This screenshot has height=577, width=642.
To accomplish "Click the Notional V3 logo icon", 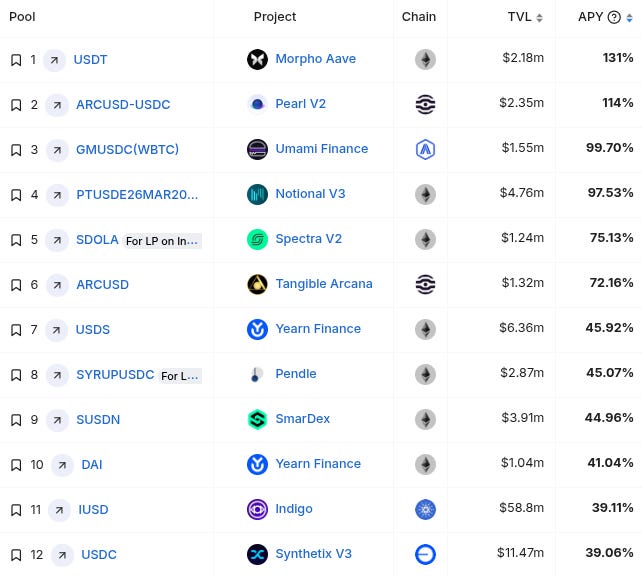I will [258, 194].
